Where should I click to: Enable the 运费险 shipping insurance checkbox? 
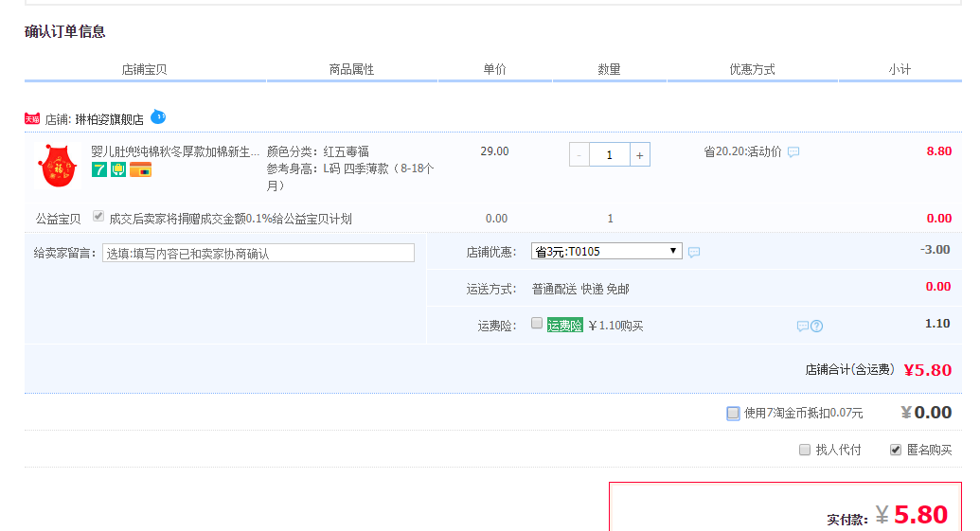click(537, 324)
